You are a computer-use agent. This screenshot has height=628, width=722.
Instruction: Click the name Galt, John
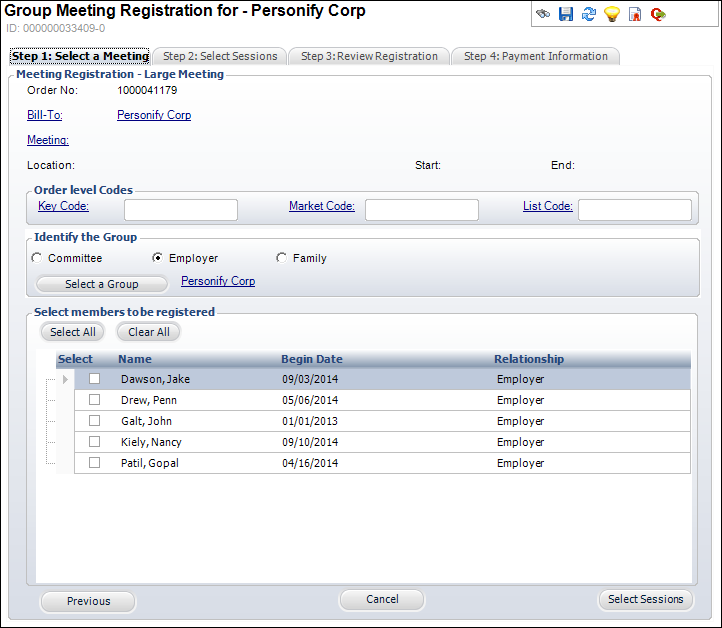(x=146, y=421)
